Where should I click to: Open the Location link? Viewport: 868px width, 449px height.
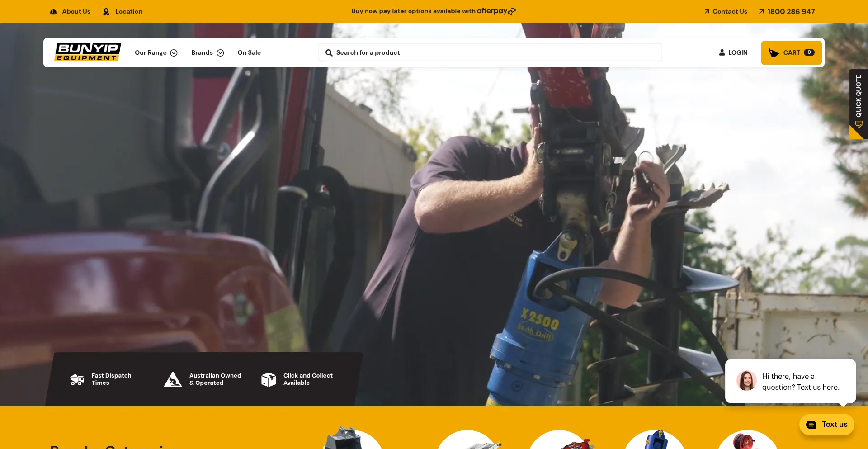128,11
